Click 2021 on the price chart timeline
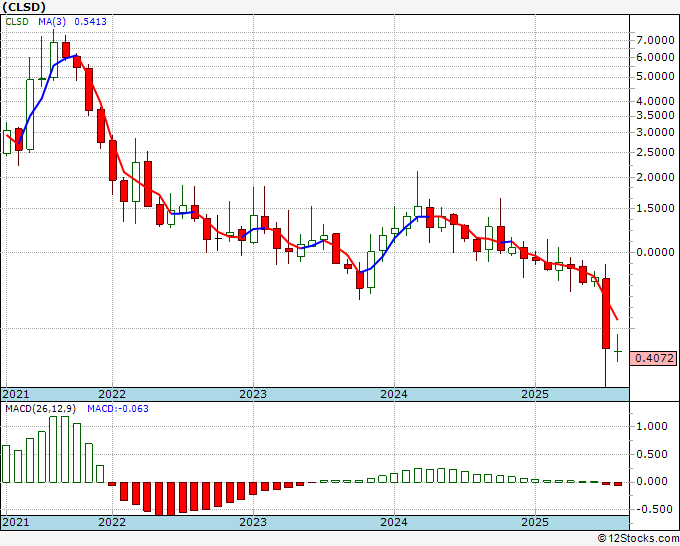Image resolution: width=680 pixels, height=546 pixels. [16, 394]
